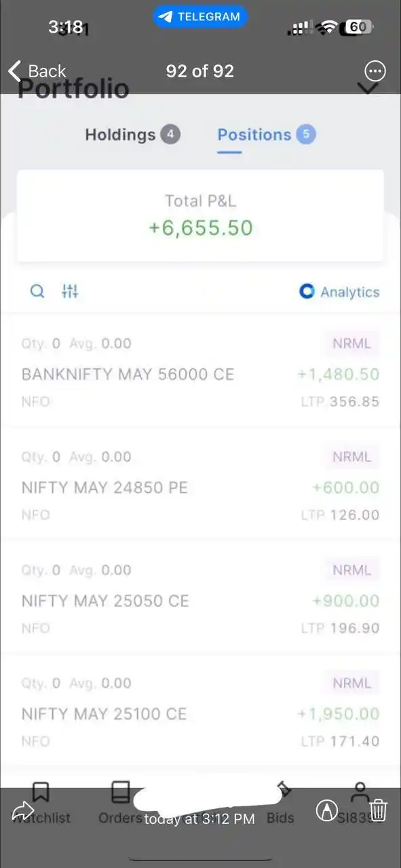Screen dimensions: 401x868
Task: Open the Orders book icon
Action: (121, 791)
